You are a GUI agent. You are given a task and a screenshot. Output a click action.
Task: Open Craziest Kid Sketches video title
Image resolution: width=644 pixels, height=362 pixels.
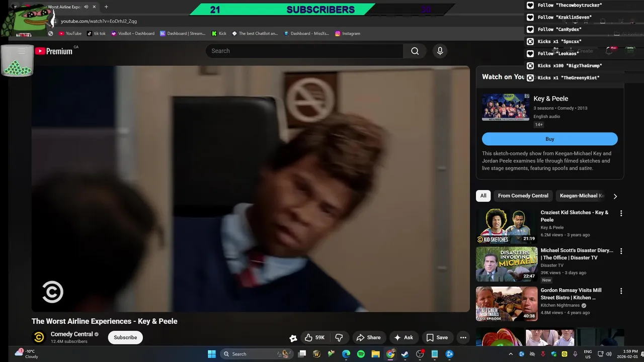(x=575, y=216)
